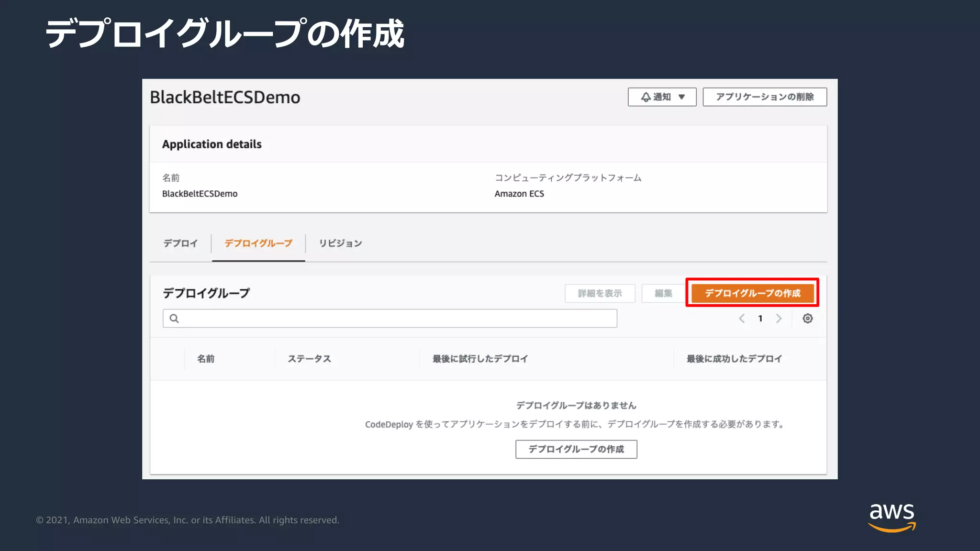Click the コンピューティングプラットフォーム label
Screen dimensions: 980x551
(568, 177)
